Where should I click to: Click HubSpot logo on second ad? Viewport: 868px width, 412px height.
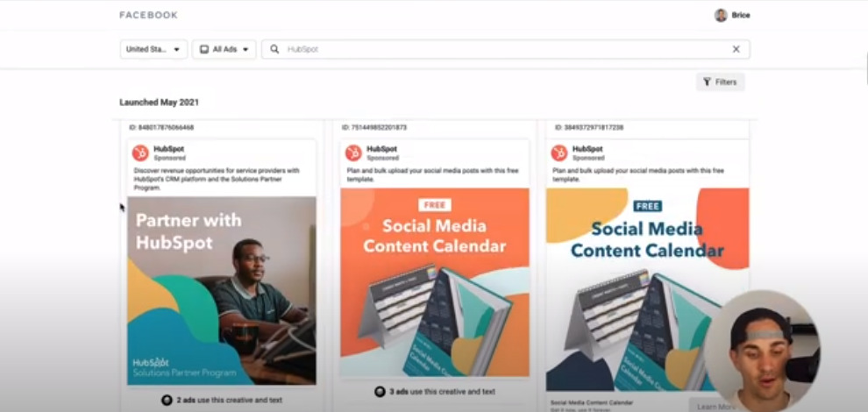tap(353, 153)
